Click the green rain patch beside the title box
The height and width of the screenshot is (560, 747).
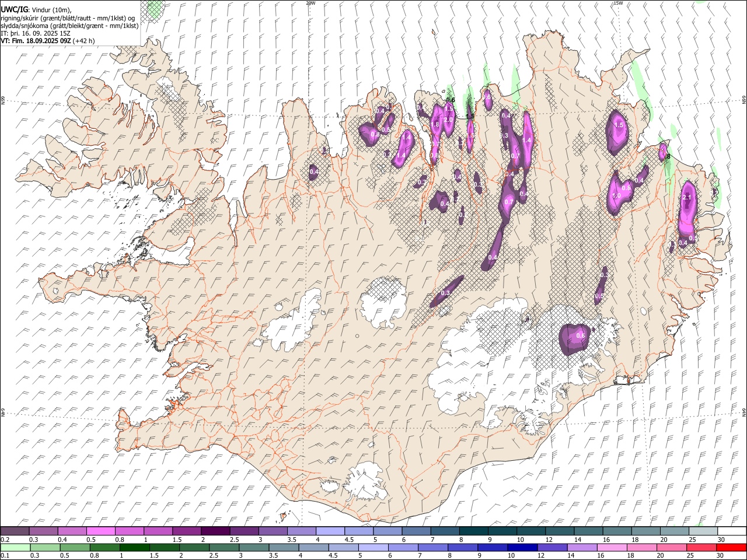[x=155, y=9]
